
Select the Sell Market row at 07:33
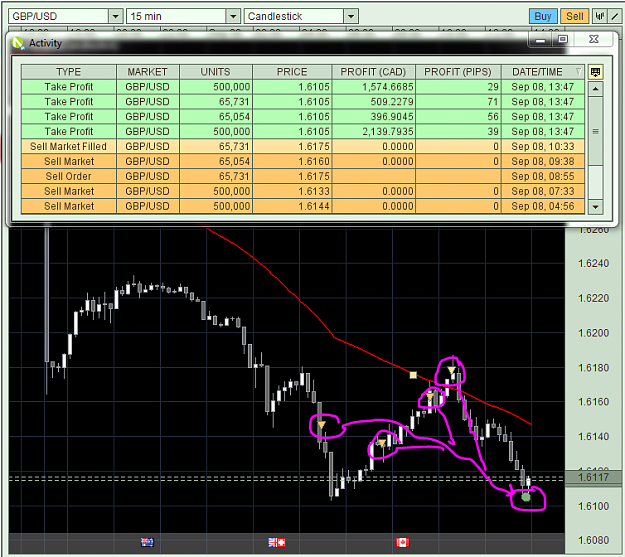click(303, 191)
